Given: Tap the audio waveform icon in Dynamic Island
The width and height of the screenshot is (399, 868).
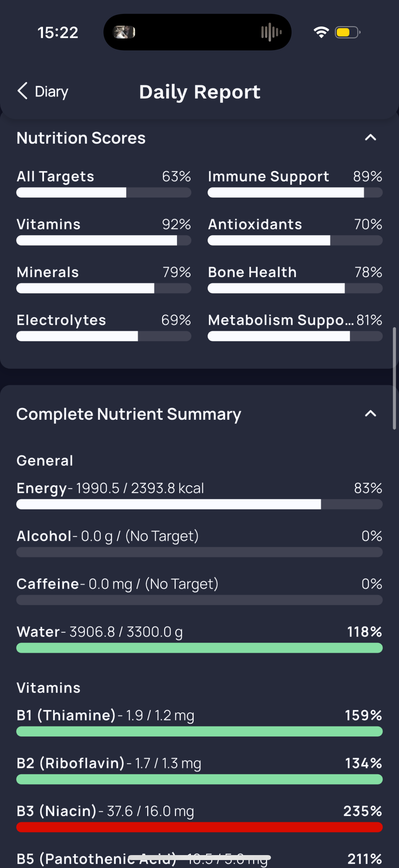Looking at the screenshot, I should (271, 32).
